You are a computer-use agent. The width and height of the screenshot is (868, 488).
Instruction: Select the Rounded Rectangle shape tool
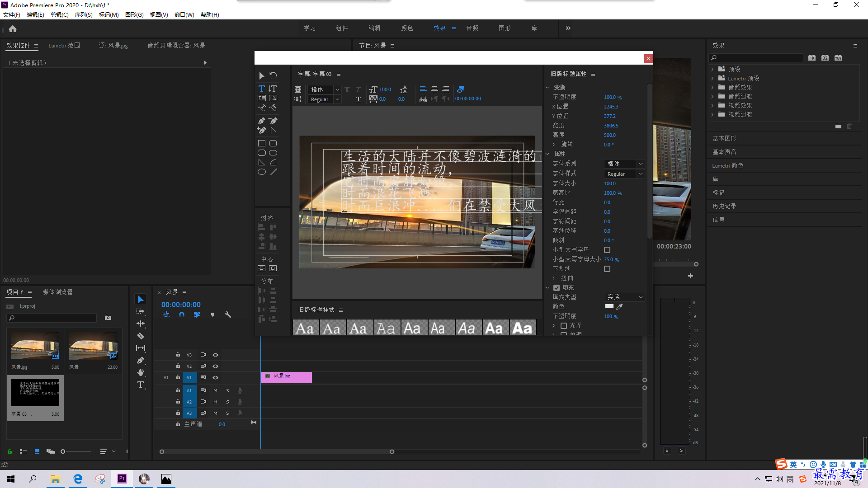pos(273,143)
